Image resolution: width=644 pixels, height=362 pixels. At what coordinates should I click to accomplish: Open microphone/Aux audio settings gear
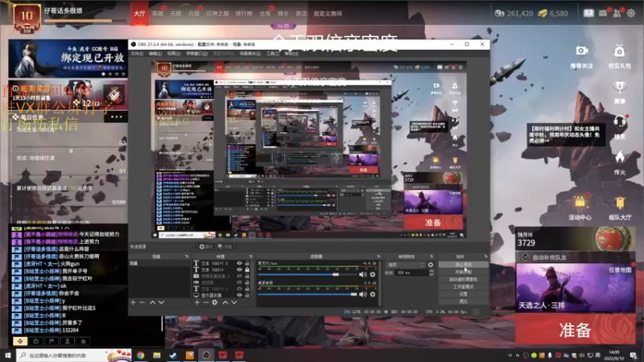373,274
